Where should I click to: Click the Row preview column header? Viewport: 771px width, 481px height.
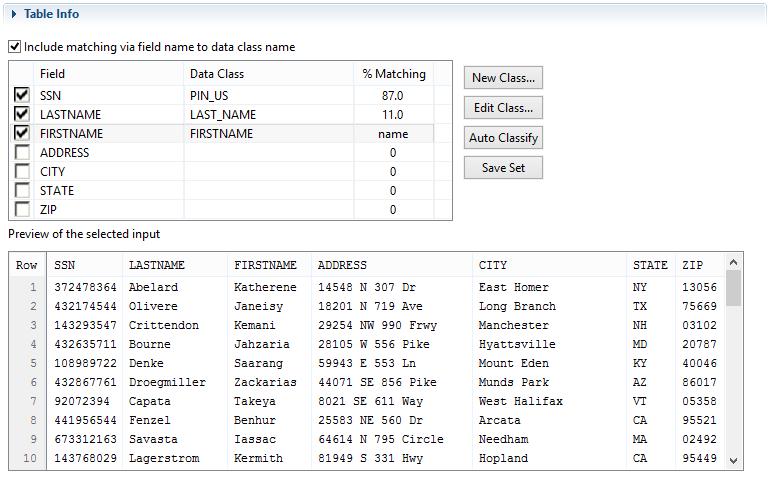[x=26, y=265]
